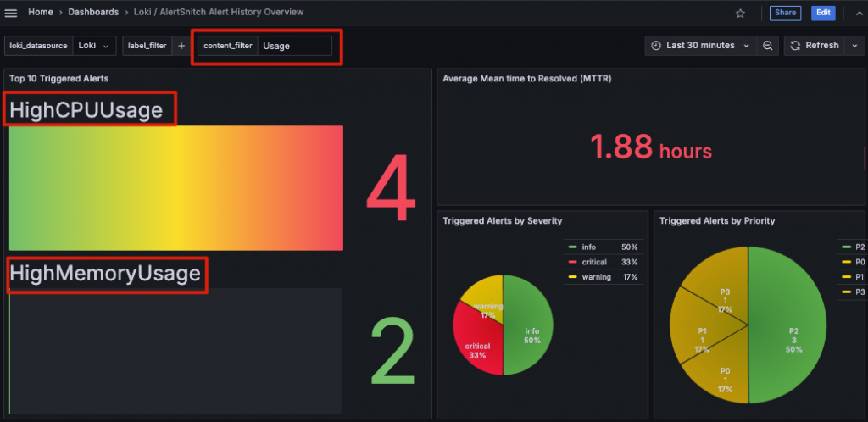Click the 1.88 hours MTTR value

click(x=650, y=148)
